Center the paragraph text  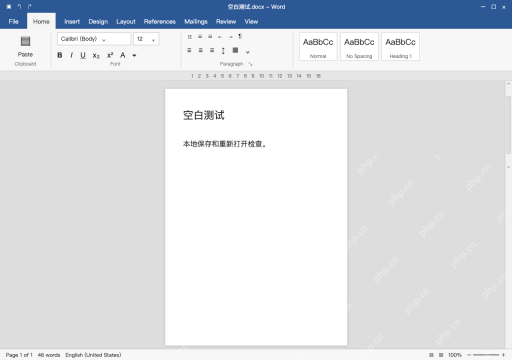201,50
